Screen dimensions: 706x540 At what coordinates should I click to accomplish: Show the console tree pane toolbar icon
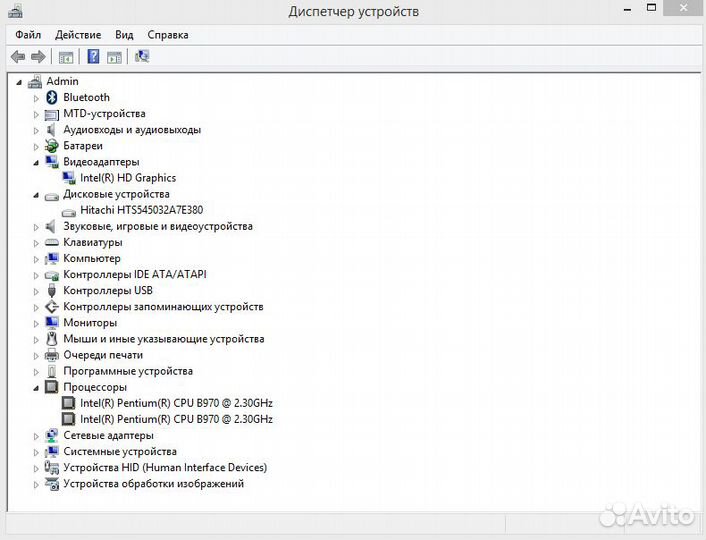tap(66, 57)
